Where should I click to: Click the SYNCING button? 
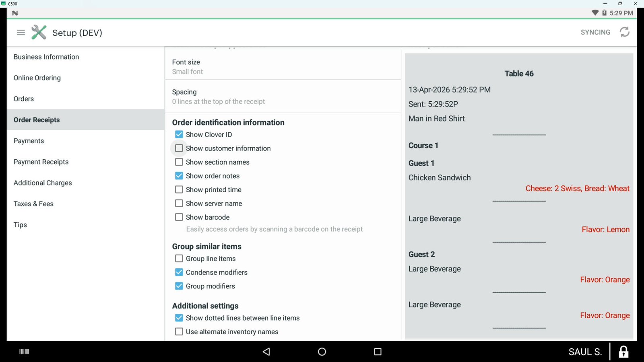click(x=595, y=32)
